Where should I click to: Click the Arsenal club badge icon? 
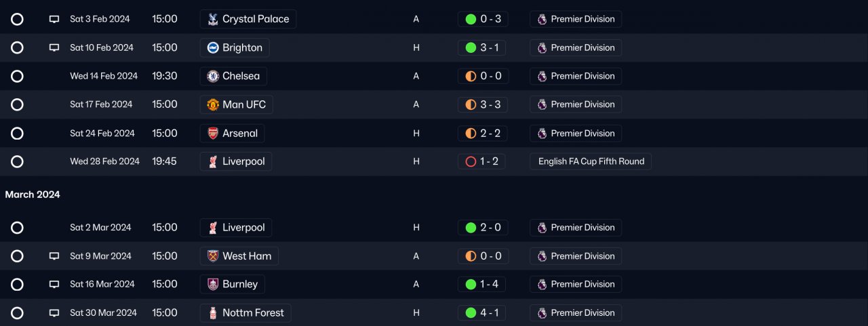point(213,134)
